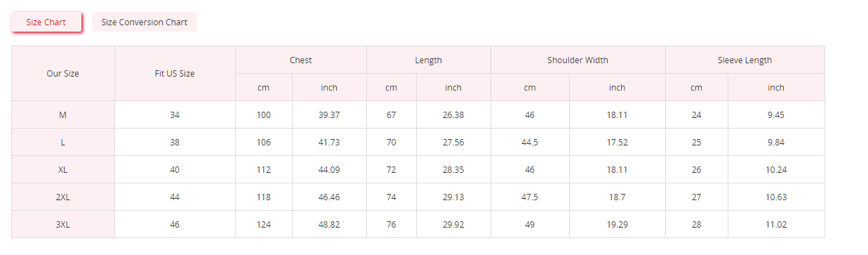This screenshot has width=868, height=255.
Task: Click the 11.02 sleeve length cell
Action: coord(776,224)
